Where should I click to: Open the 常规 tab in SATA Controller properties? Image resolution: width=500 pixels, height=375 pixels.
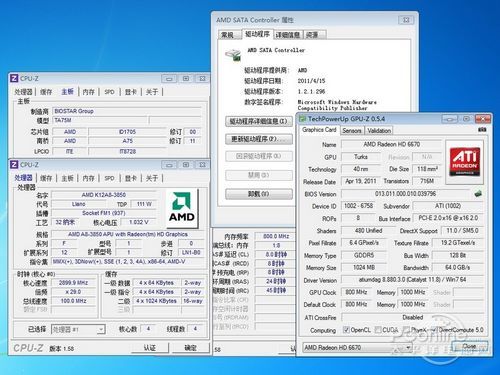pyautogui.click(x=227, y=35)
